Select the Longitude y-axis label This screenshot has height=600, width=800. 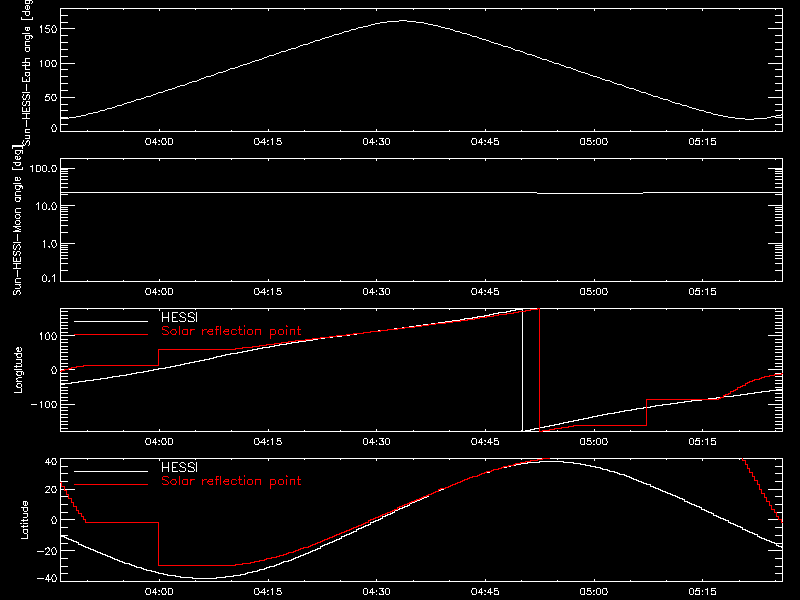[x=18, y=370]
